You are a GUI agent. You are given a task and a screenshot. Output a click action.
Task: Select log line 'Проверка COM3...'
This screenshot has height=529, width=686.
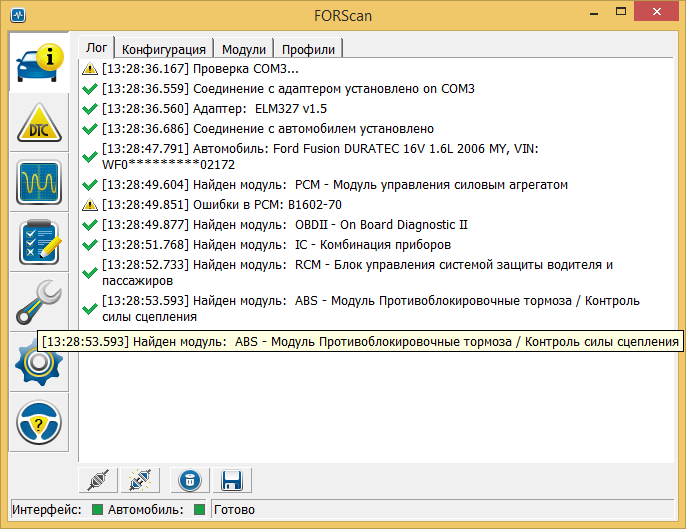coord(200,69)
